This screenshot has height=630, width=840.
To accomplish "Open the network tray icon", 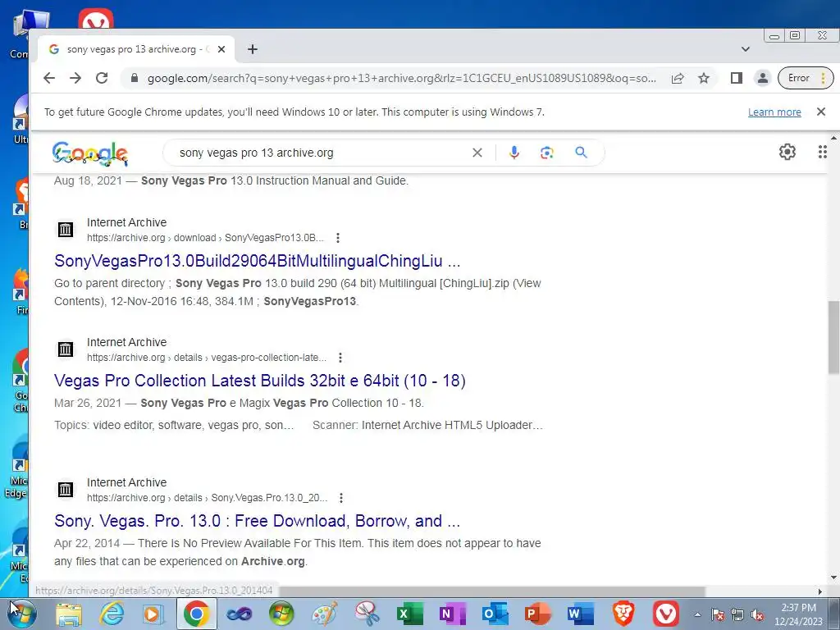I will [x=737, y=615].
